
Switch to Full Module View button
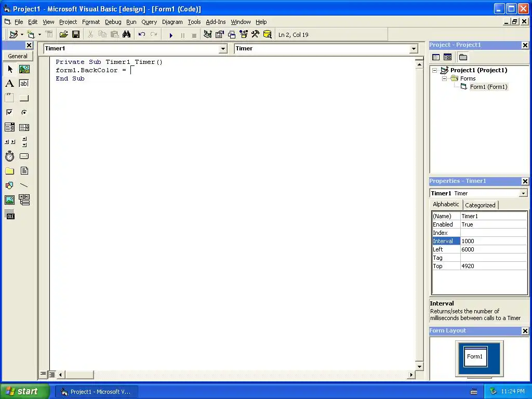pyautogui.click(x=52, y=375)
